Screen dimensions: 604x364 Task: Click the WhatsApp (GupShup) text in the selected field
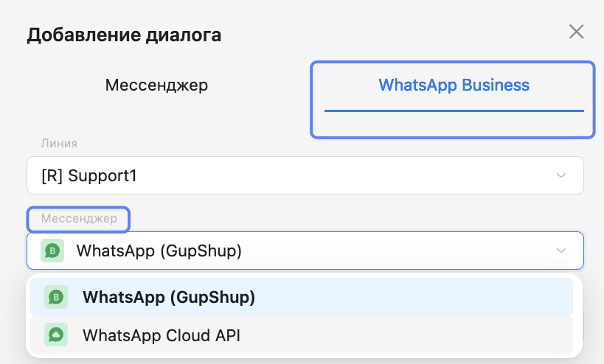coord(159,251)
